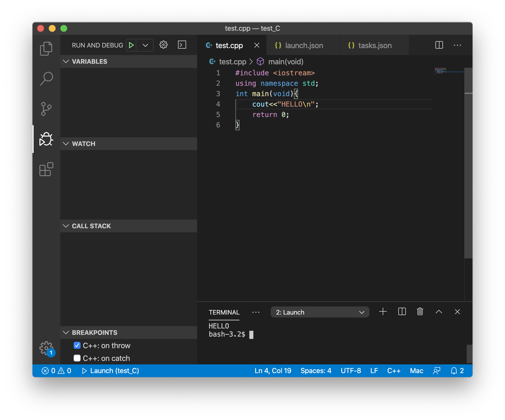Click the feedback icon in status bar

point(437,371)
